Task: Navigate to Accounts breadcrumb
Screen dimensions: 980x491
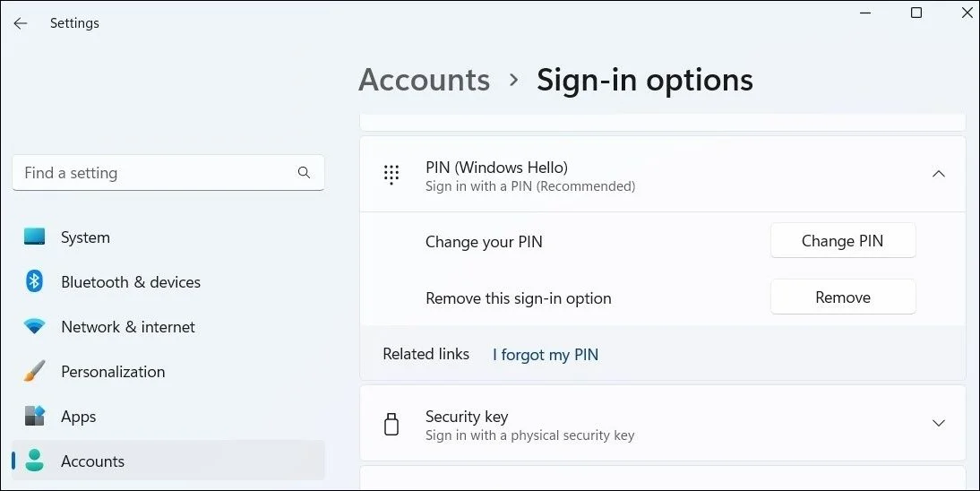Action: click(424, 80)
